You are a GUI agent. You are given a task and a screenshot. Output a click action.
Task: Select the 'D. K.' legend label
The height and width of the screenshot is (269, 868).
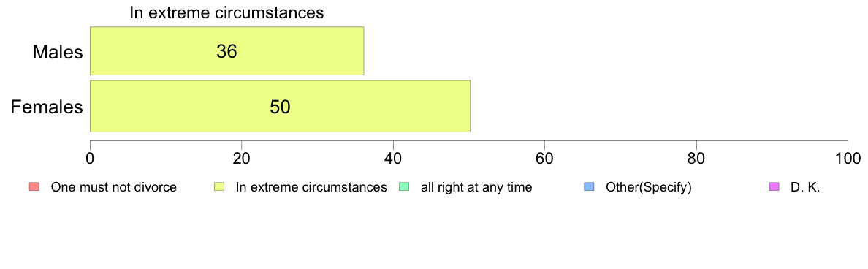[x=805, y=187]
